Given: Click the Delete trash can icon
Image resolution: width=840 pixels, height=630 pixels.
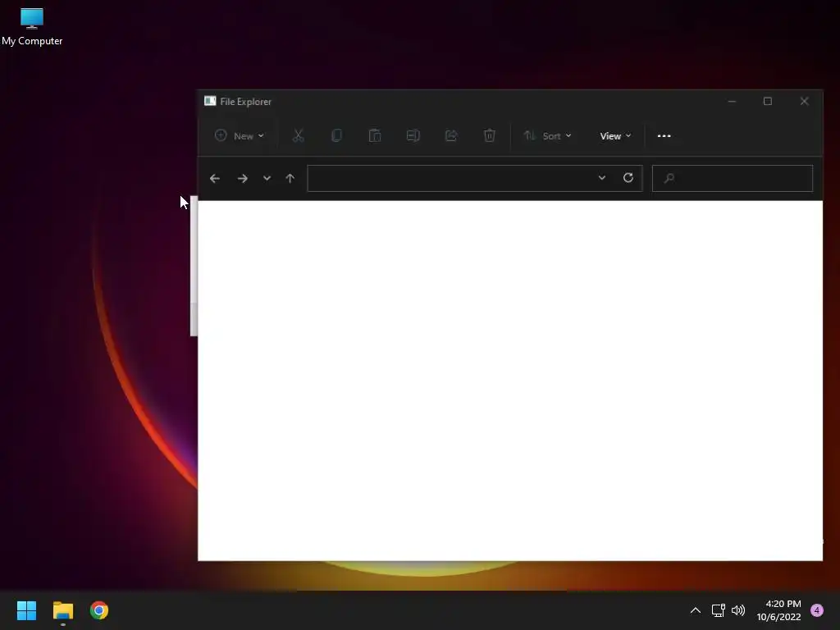Looking at the screenshot, I should (x=489, y=135).
